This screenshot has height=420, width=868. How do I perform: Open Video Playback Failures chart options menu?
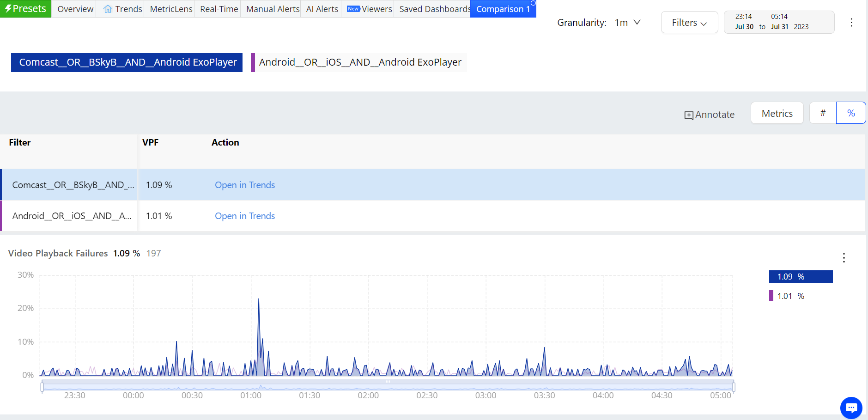click(x=844, y=258)
